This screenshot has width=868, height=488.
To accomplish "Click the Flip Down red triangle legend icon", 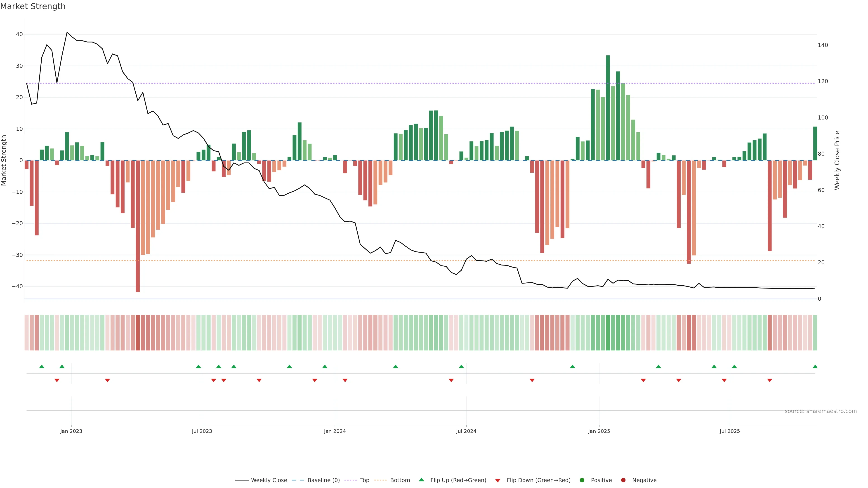I will click(x=498, y=480).
